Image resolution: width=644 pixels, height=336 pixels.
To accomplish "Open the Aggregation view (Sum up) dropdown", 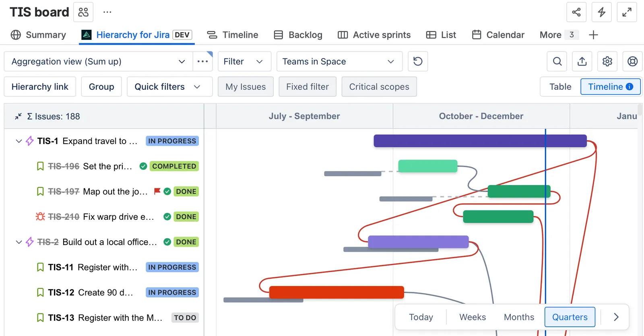I will (98, 62).
